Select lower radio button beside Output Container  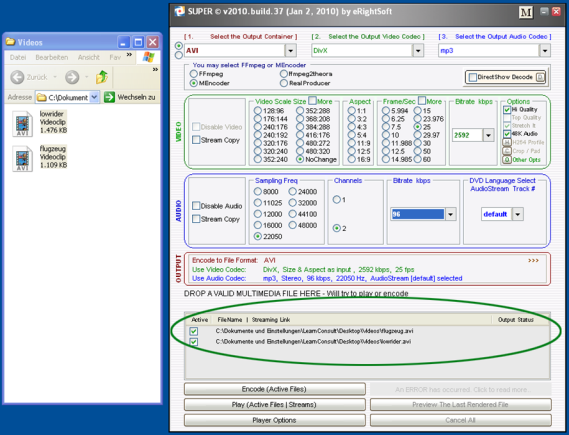pyautogui.click(x=179, y=55)
